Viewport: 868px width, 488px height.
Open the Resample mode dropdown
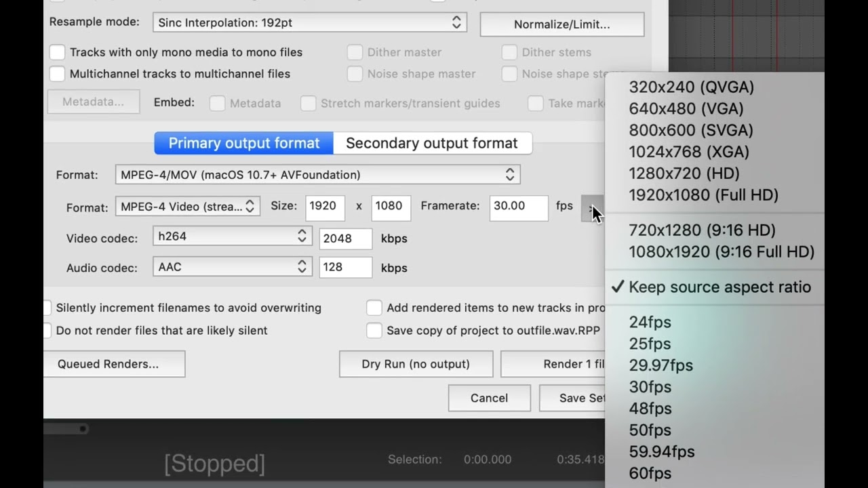[310, 22]
